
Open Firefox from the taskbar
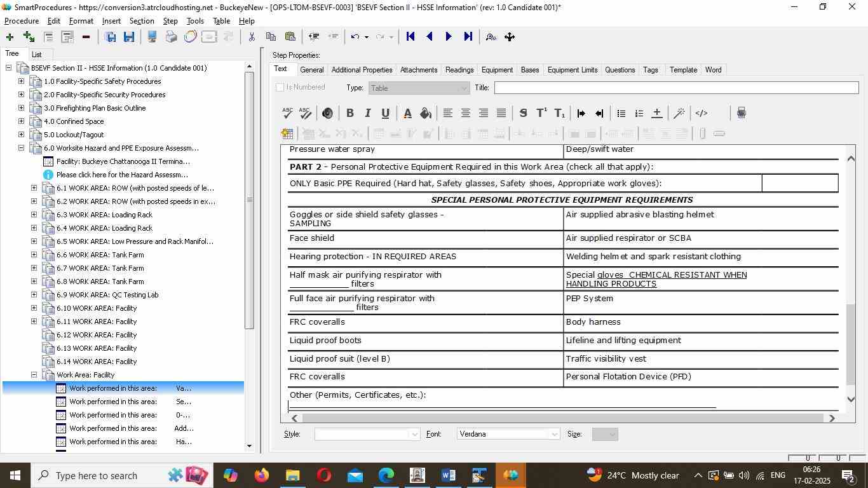pos(261,475)
